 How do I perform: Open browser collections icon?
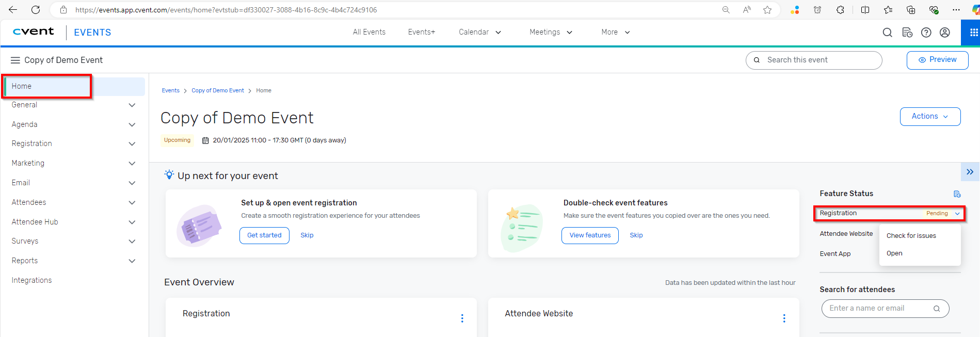911,10
